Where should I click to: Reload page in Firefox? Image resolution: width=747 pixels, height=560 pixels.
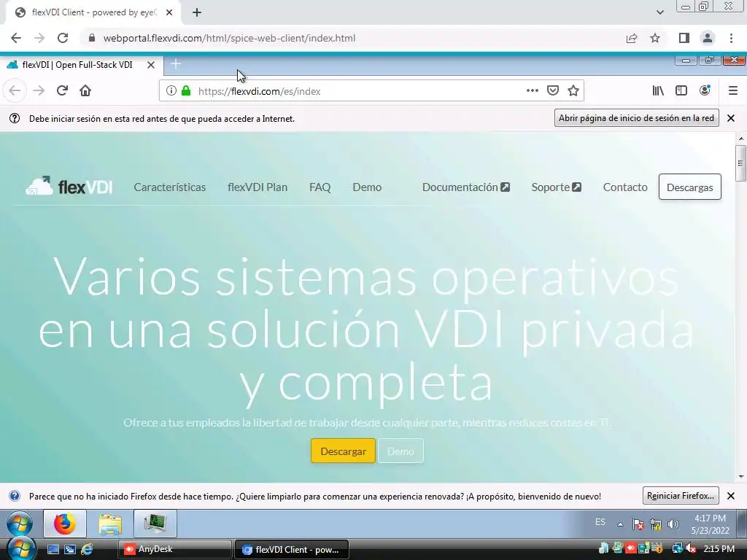(x=62, y=90)
